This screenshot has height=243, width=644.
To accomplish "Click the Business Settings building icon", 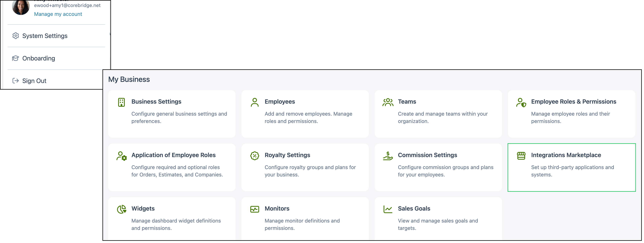I will [x=121, y=102].
